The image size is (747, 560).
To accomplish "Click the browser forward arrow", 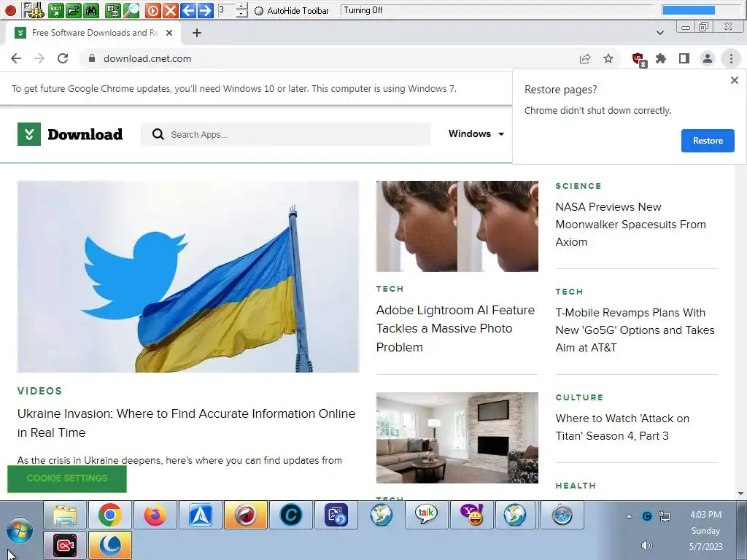I will [x=39, y=58].
